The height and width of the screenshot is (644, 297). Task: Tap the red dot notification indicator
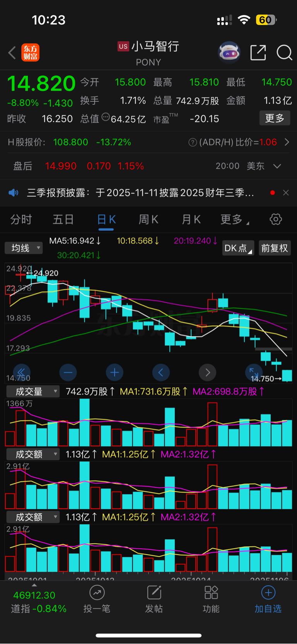click(273, 192)
